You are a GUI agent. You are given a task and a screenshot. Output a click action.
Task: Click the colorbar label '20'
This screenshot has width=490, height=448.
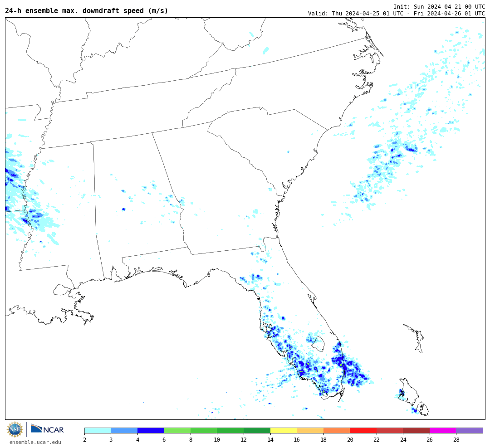pyautogui.click(x=350, y=440)
